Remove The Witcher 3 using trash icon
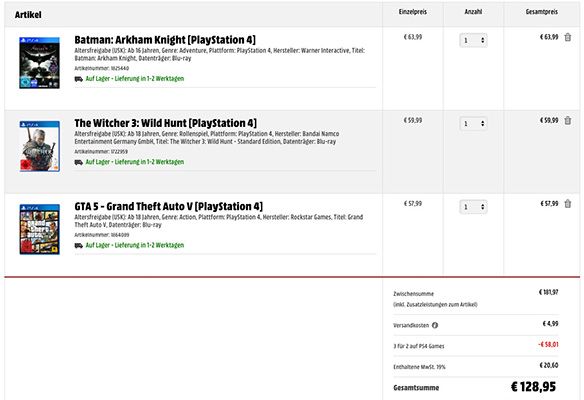The height and width of the screenshot is (400, 584). tap(568, 121)
